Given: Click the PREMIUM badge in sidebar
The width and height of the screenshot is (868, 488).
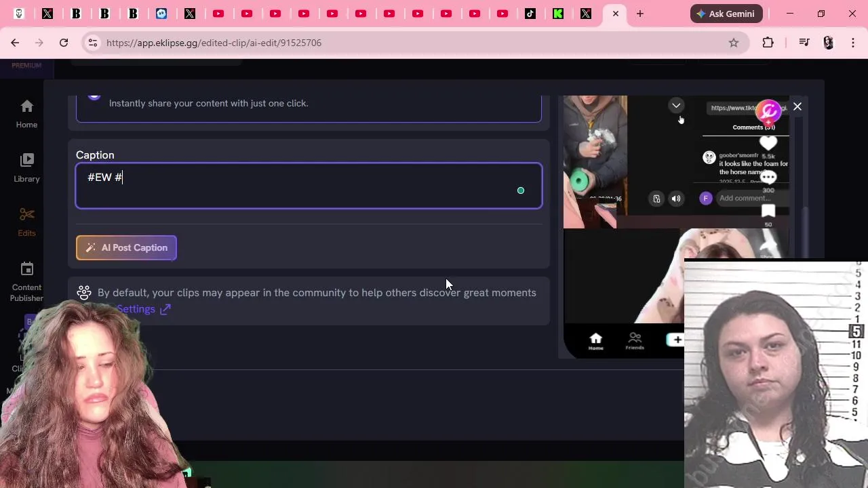Looking at the screenshot, I should point(26,65).
